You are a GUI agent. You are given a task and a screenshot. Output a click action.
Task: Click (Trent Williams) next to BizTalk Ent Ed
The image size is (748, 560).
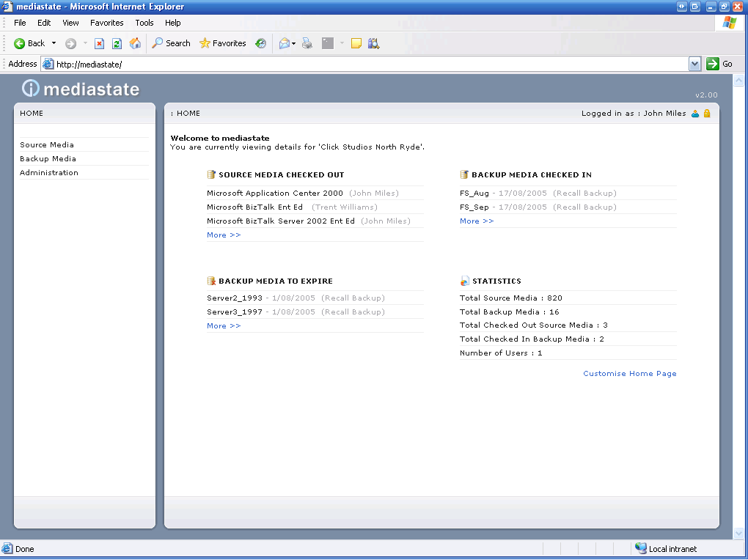pyautogui.click(x=345, y=207)
